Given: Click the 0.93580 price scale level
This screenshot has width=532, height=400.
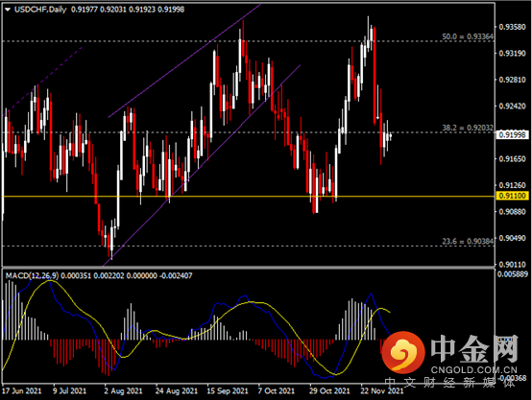Looking at the screenshot, I should (512, 27).
